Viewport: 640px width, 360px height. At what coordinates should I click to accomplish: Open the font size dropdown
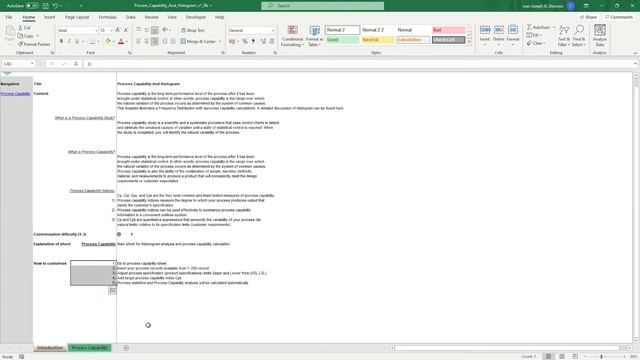[111, 30]
